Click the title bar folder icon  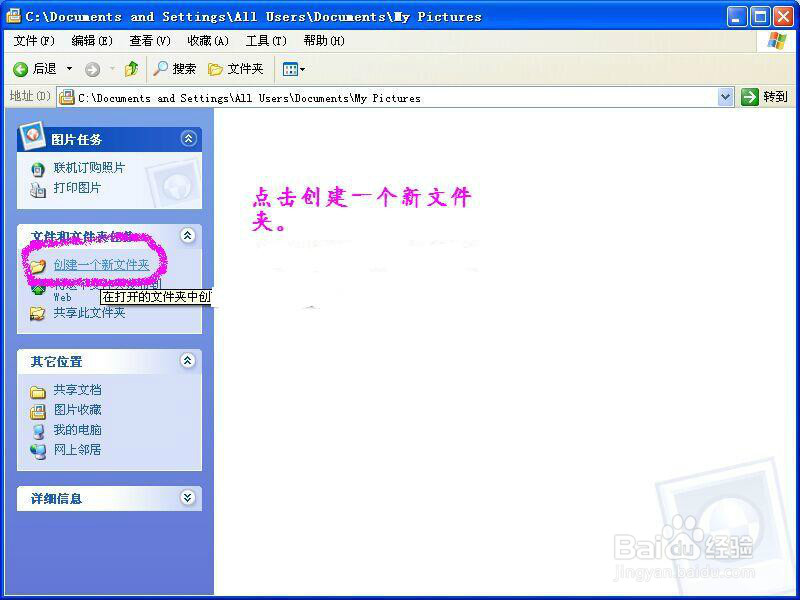(x=13, y=16)
